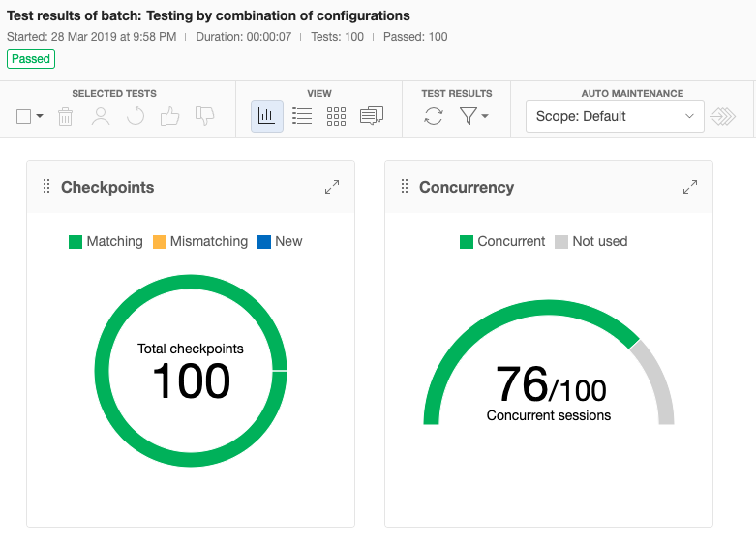Refresh the test results
The width and height of the screenshot is (756, 547).
click(x=434, y=116)
